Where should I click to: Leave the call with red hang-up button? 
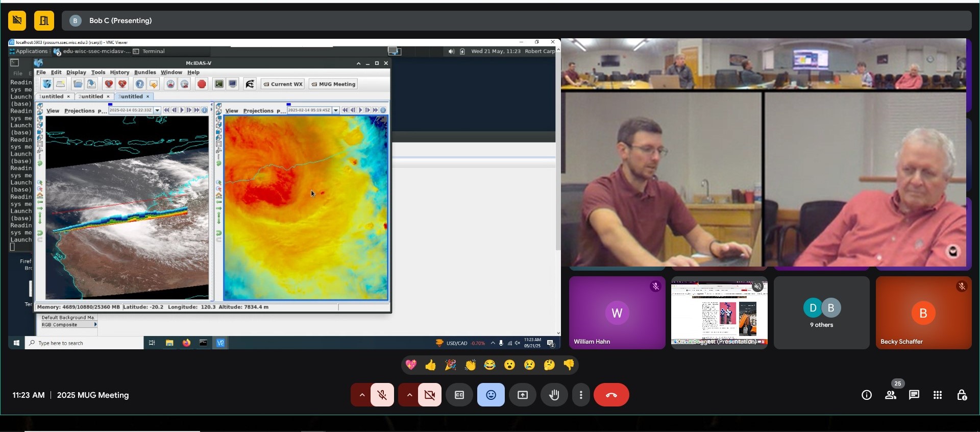pos(611,395)
